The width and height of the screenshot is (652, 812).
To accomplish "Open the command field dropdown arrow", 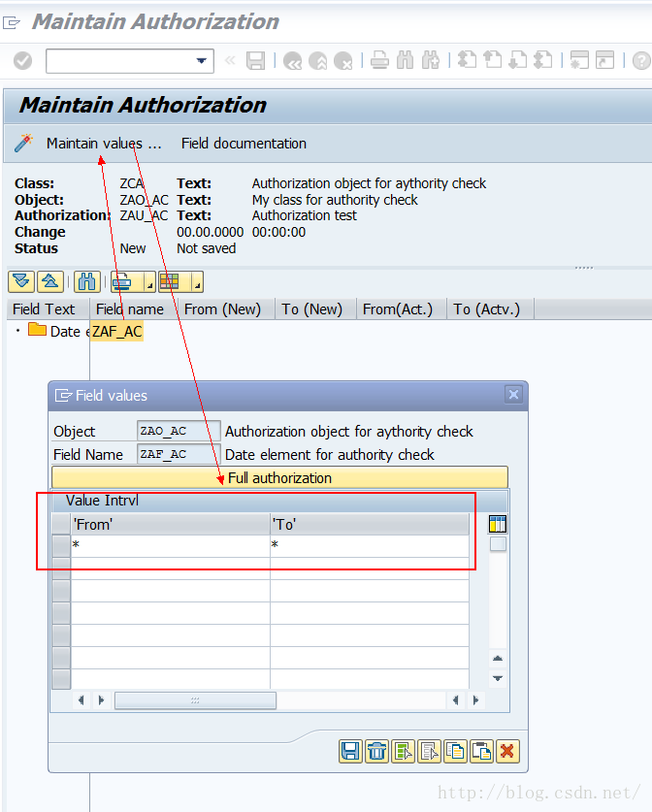I will click(x=202, y=61).
